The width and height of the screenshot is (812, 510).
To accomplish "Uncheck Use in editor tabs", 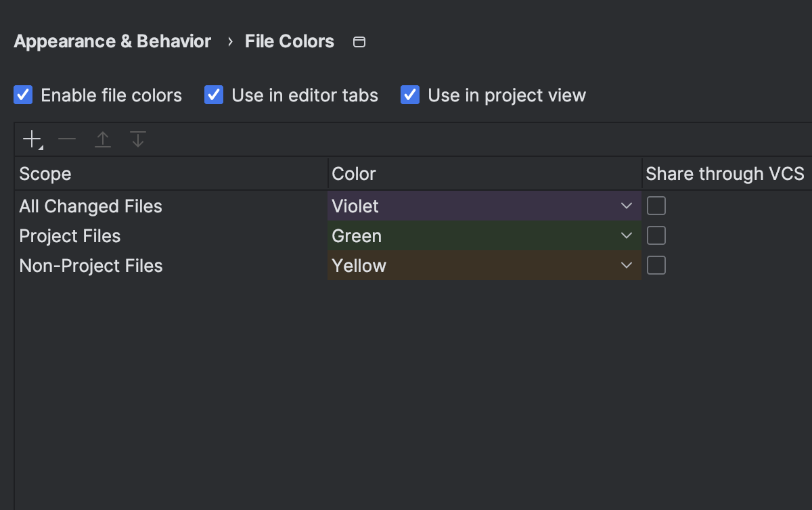I will click(x=215, y=95).
